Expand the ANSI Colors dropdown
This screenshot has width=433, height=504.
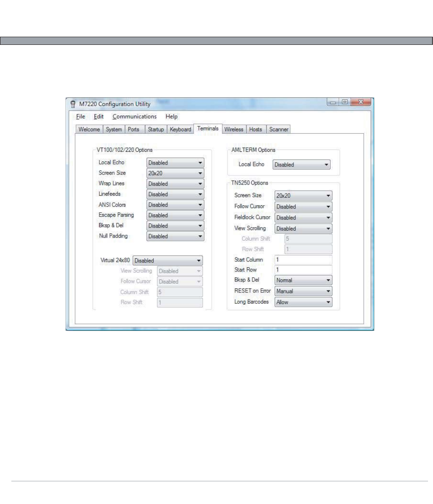175,205
